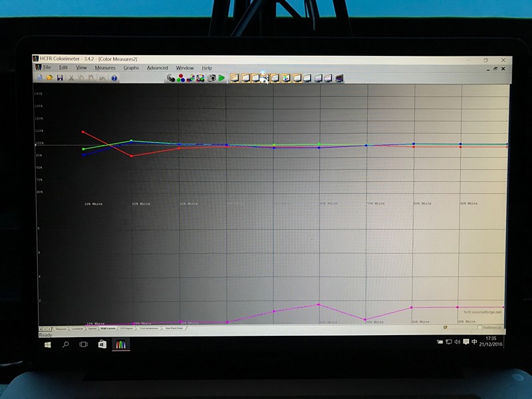The width and height of the screenshot is (532, 399).
Task: Switch to the CIE Diagram tab
Action: tap(126, 329)
